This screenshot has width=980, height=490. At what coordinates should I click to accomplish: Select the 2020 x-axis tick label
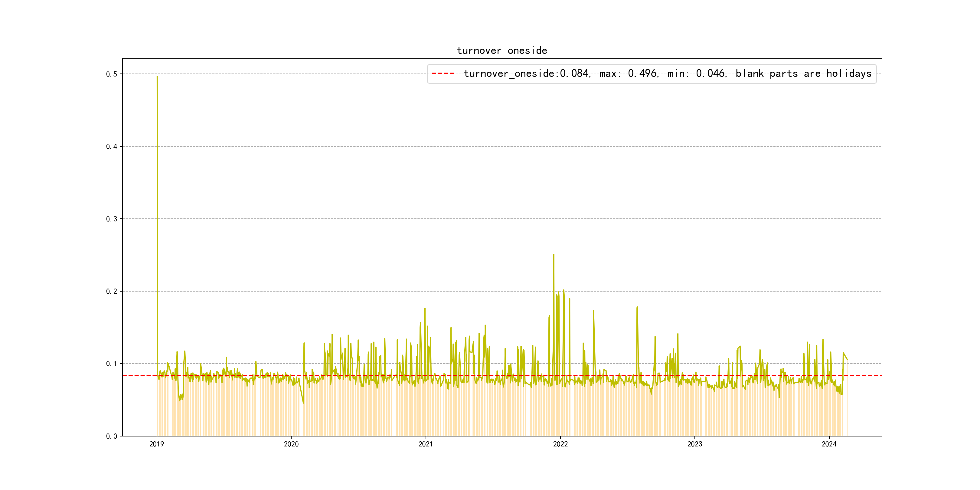tap(291, 444)
